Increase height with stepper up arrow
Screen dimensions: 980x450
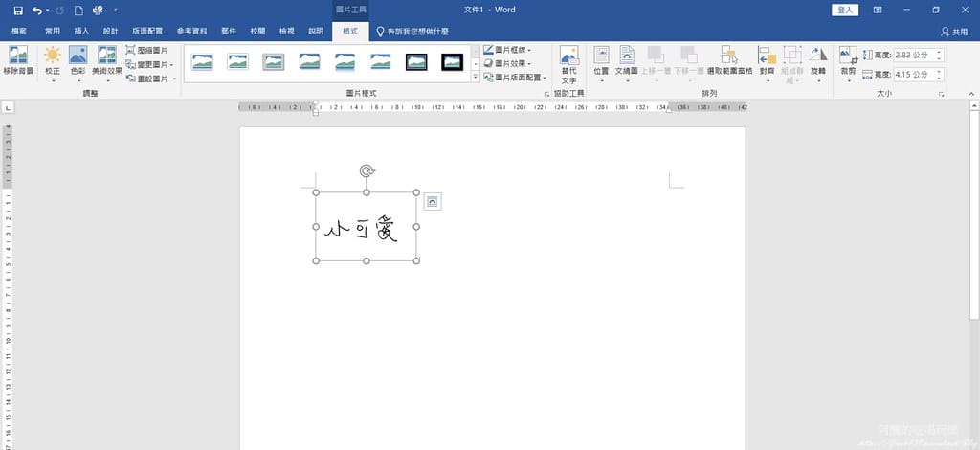coord(940,52)
